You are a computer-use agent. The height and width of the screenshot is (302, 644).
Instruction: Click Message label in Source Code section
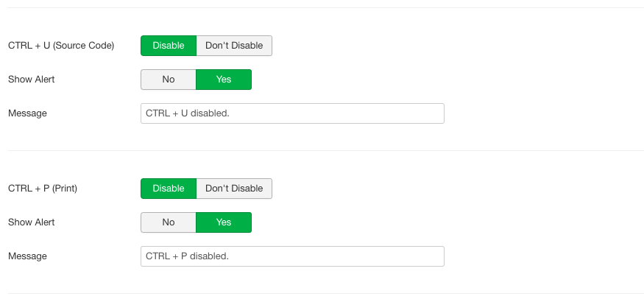(x=27, y=113)
